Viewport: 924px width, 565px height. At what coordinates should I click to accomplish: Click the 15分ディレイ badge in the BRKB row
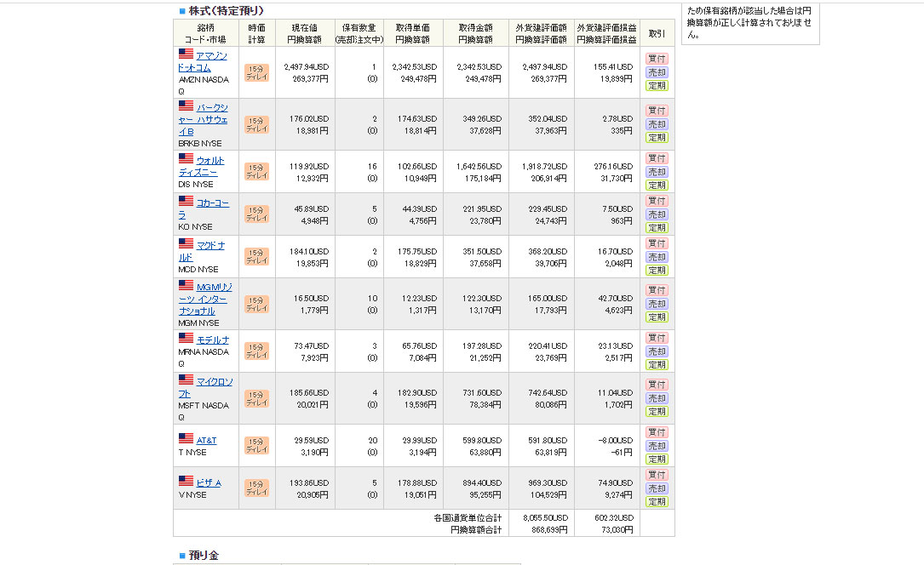click(257, 125)
